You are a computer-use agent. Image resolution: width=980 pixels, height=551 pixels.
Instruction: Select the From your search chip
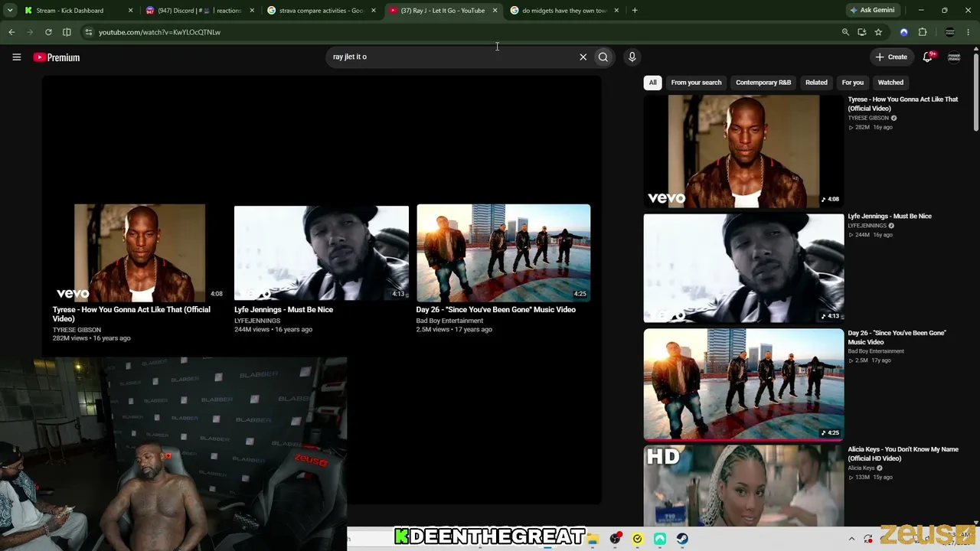point(696,83)
